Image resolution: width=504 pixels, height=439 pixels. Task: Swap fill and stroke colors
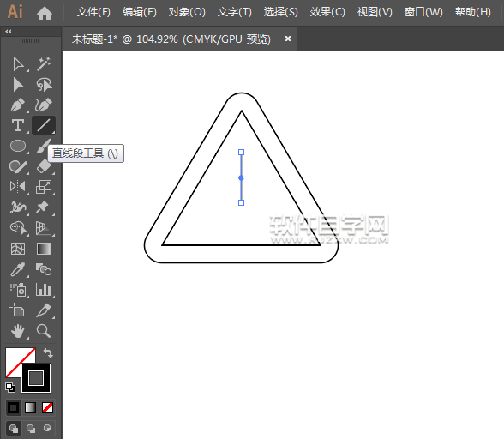(x=48, y=352)
